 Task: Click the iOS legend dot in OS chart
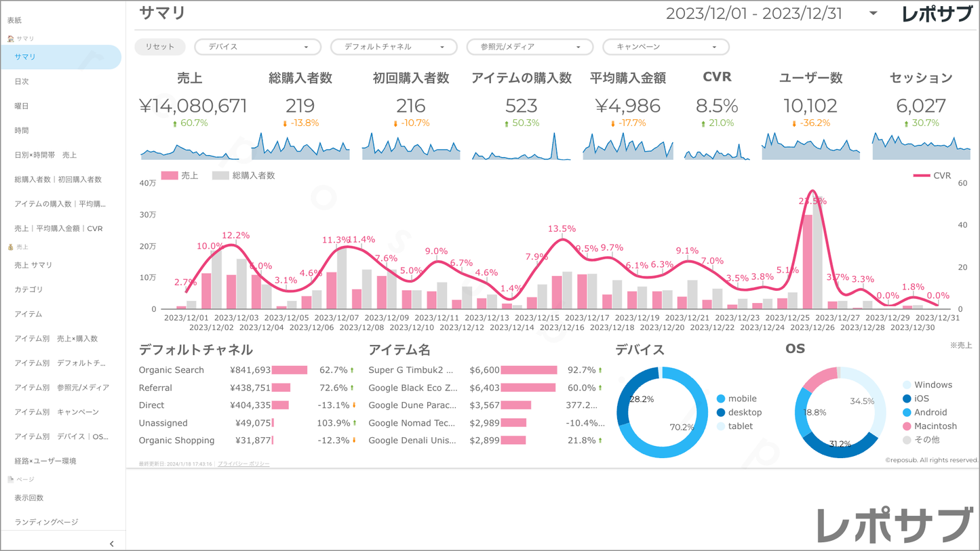907,399
